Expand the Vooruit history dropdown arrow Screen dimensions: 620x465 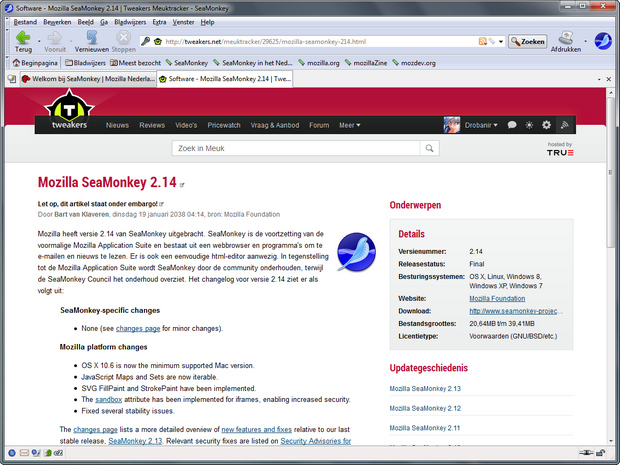pos(71,41)
